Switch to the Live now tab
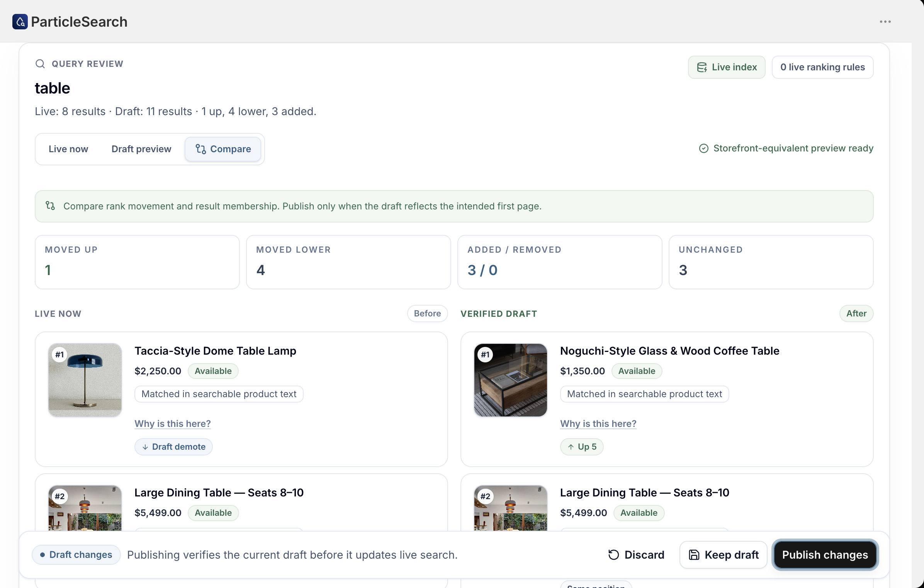Screen dimensions: 924x588 point(68,149)
